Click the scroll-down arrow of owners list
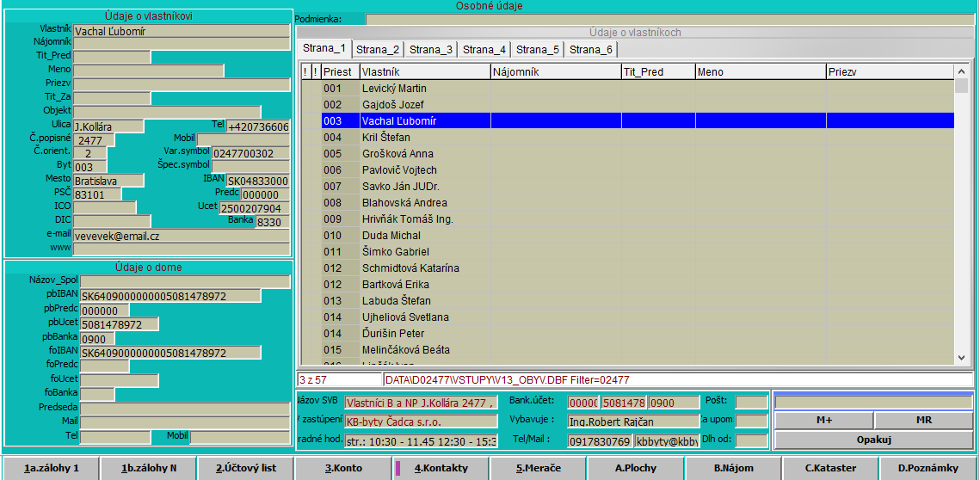The height and width of the screenshot is (480, 980). (x=961, y=358)
